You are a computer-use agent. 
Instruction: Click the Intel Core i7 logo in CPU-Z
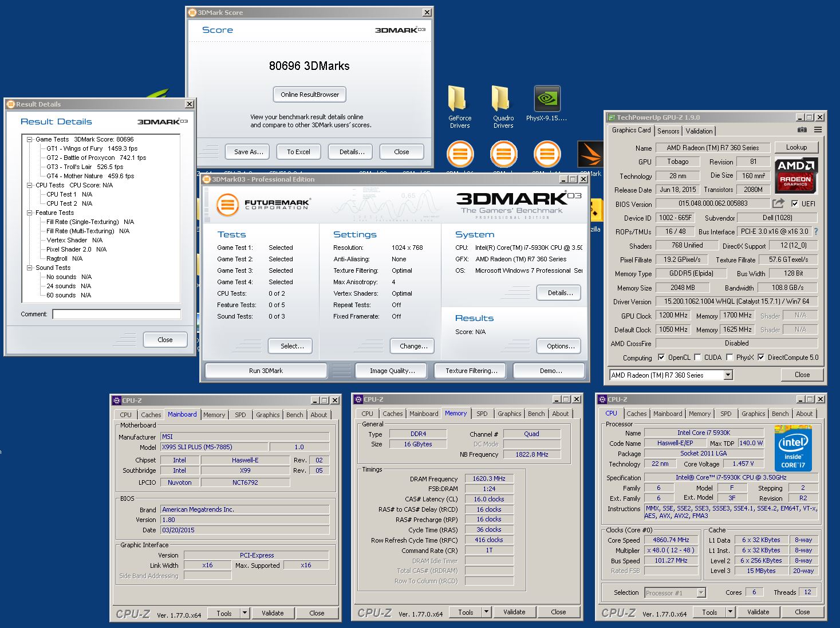pyautogui.click(x=793, y=448)
